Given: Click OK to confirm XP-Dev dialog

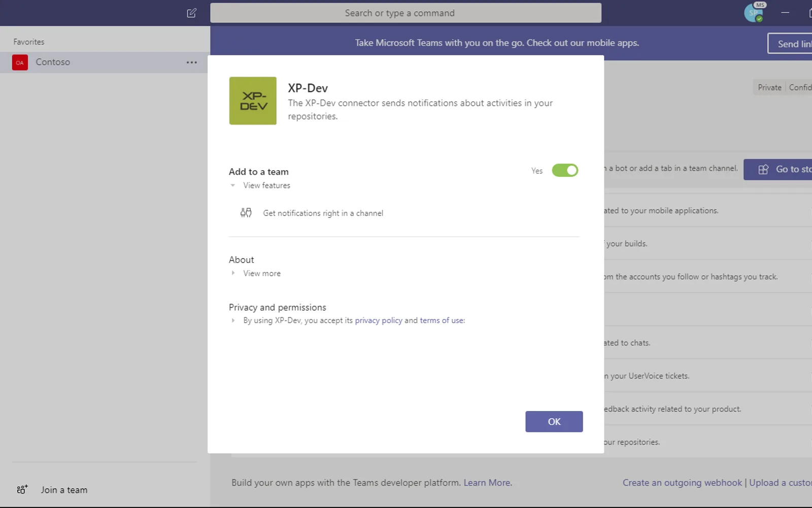Looking at the screenshot, I should 554,422.
